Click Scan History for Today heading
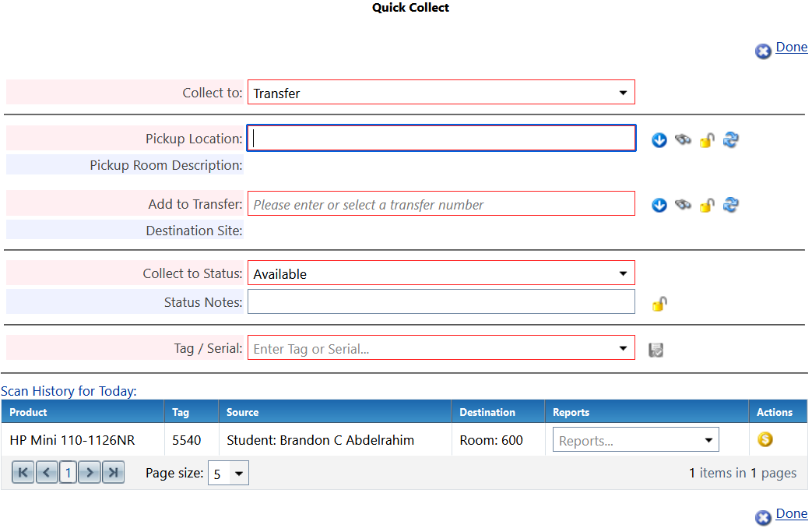This screenshot has height=532, width=812. pyautogui.click(x=69, y=390)
